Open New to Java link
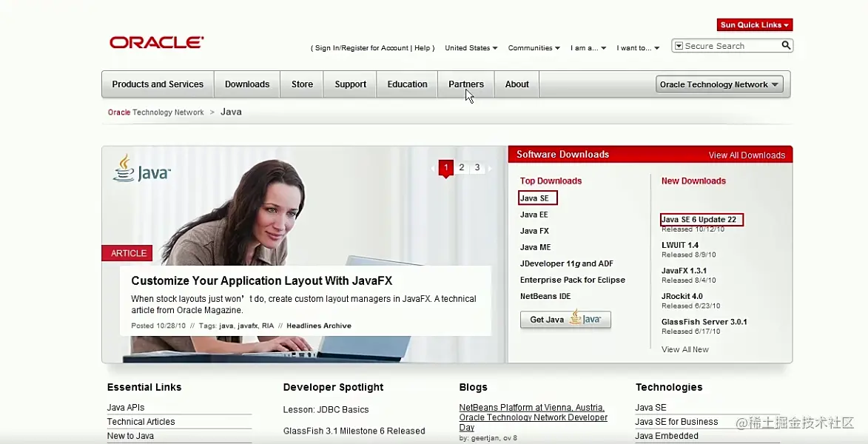Image resolution: width=868 pixels, height=444 pixels. coord(130,437)
